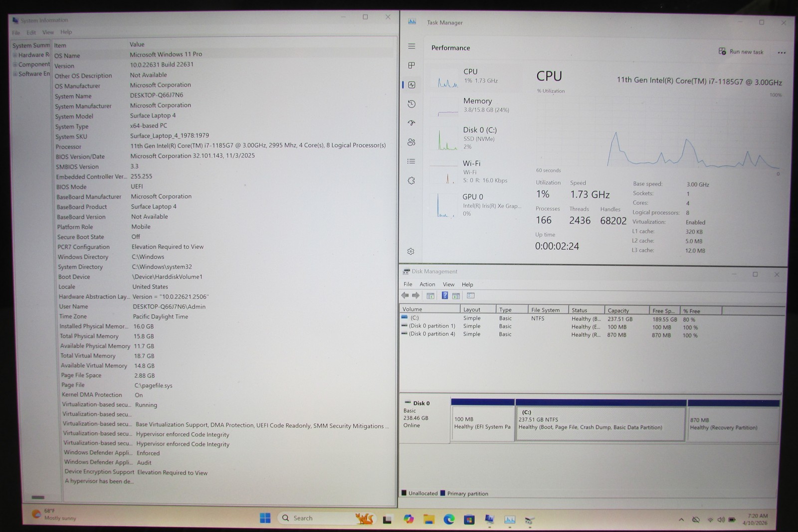Click Item column header in System Information

click(x=90, y=45)
